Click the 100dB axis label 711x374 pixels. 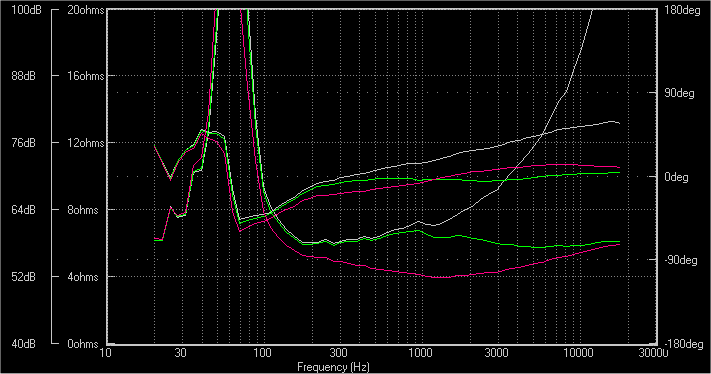click(26, 10)
